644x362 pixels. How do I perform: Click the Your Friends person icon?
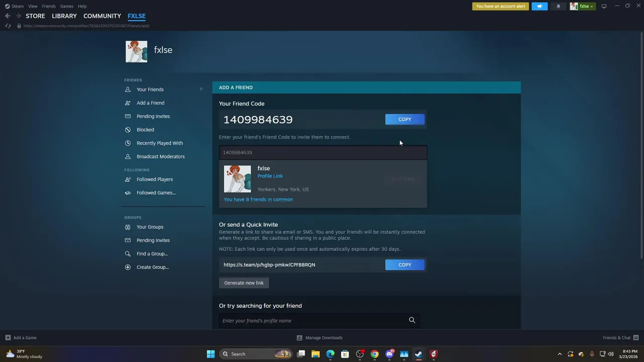pos(128,89)
